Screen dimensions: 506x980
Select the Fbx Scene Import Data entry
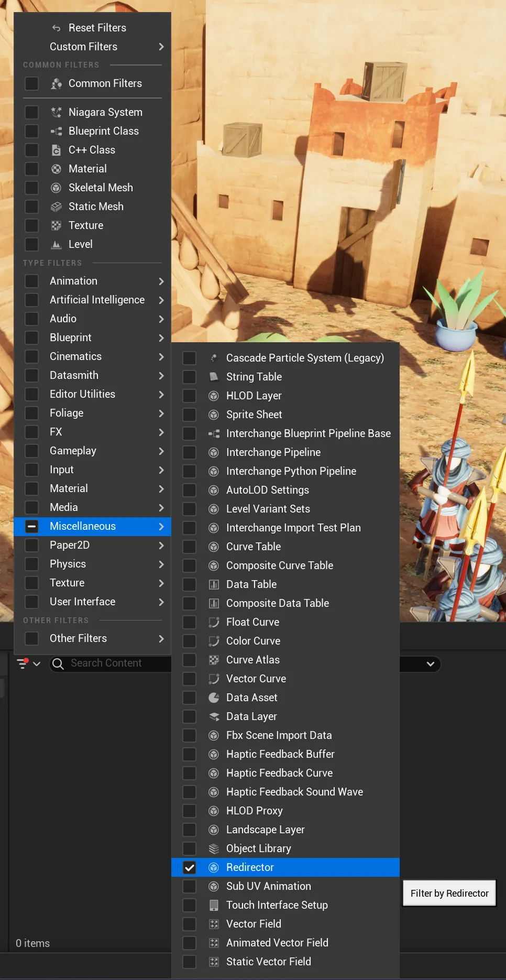[285, 735]
